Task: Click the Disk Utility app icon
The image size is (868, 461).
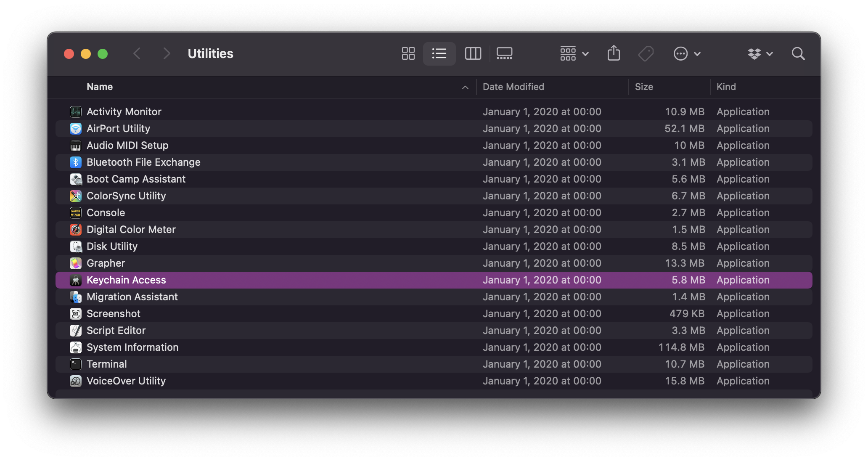Action: click(76, 246)
